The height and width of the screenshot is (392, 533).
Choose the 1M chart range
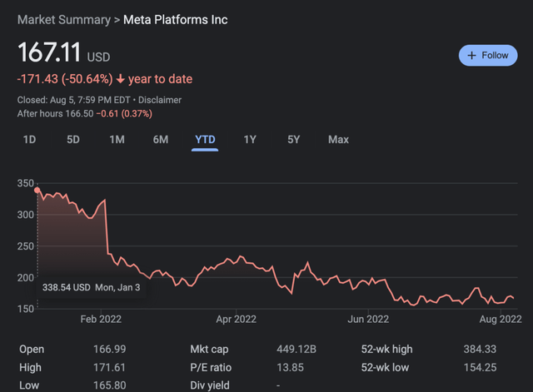pos(117,139)
